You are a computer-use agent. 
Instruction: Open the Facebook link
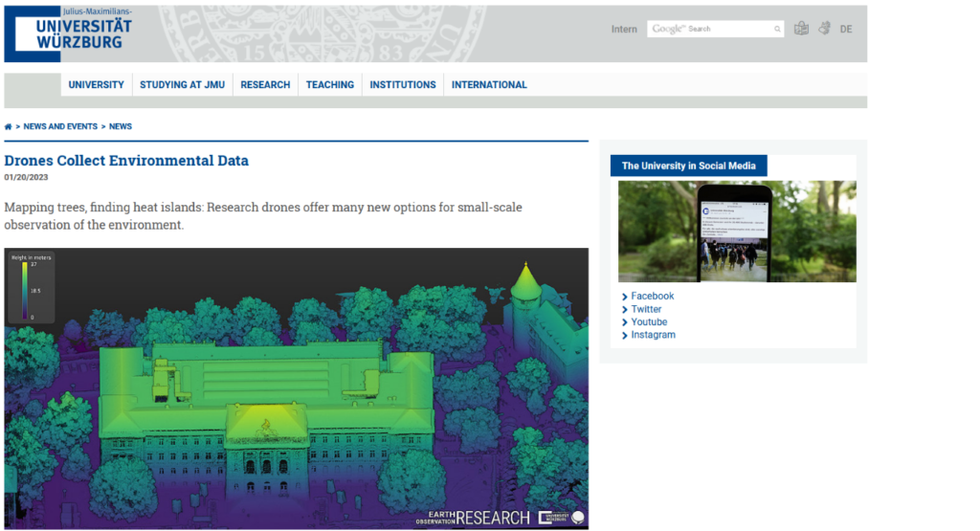click(652, 296)
